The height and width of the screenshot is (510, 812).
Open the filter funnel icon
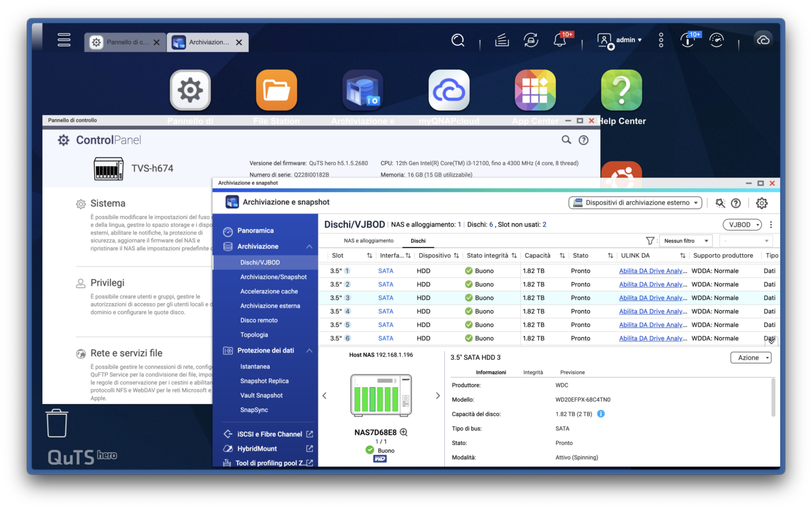click(x=650, y=241)
